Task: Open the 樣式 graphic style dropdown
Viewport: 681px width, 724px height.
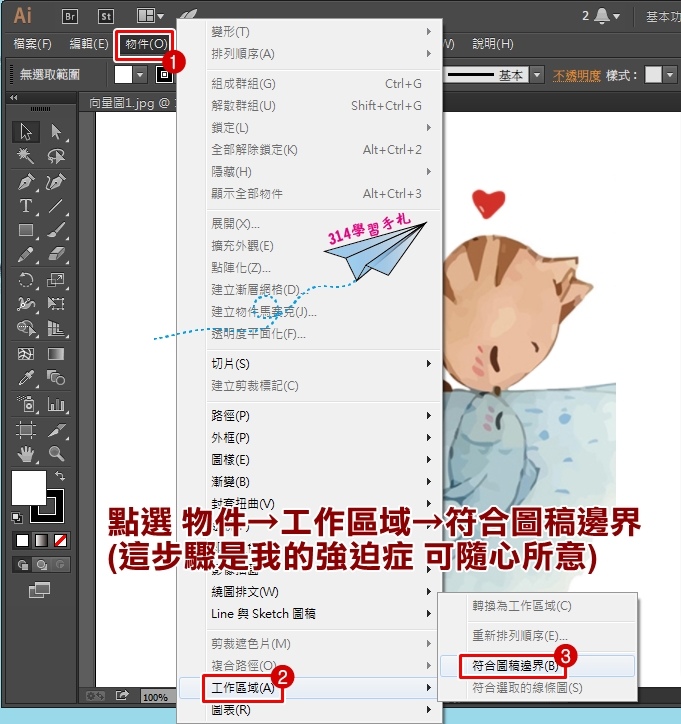Action: pos(670,74)
